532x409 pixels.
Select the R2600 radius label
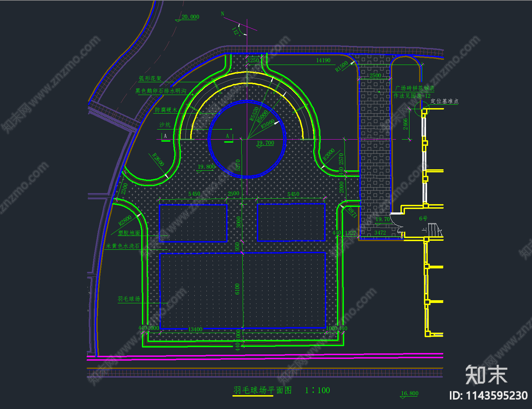point(158,160)
